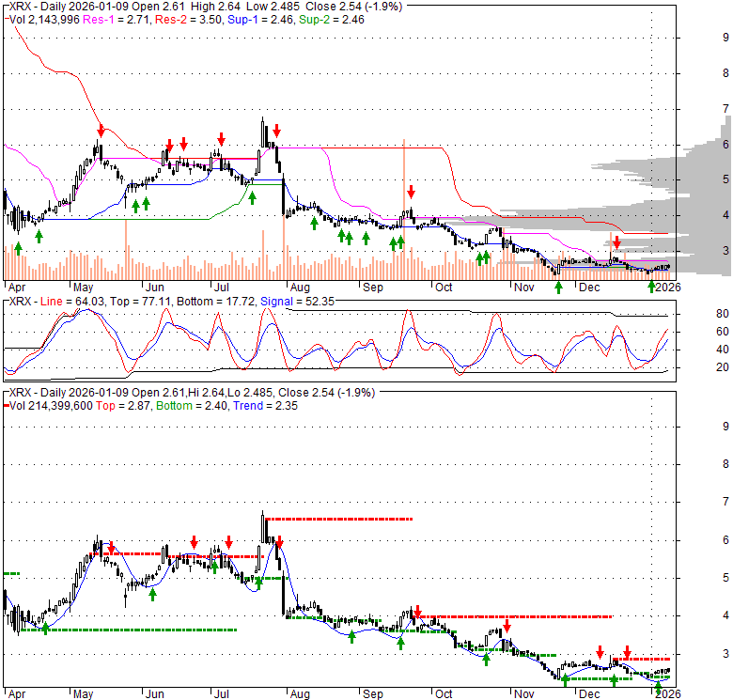733x700 pixels.
Task: Click the price 9 label on the top chart scale
Action: coord(725,38)
